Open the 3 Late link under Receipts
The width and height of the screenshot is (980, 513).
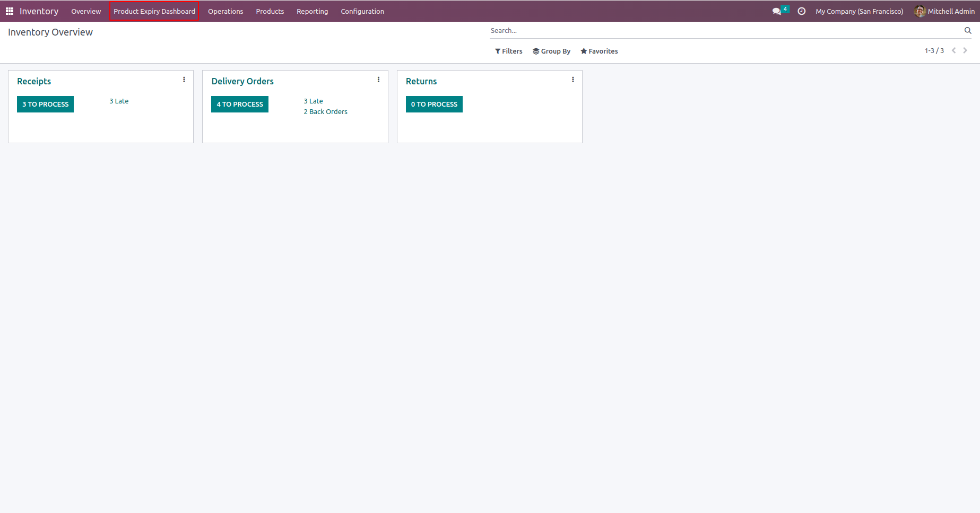point(119,101)
